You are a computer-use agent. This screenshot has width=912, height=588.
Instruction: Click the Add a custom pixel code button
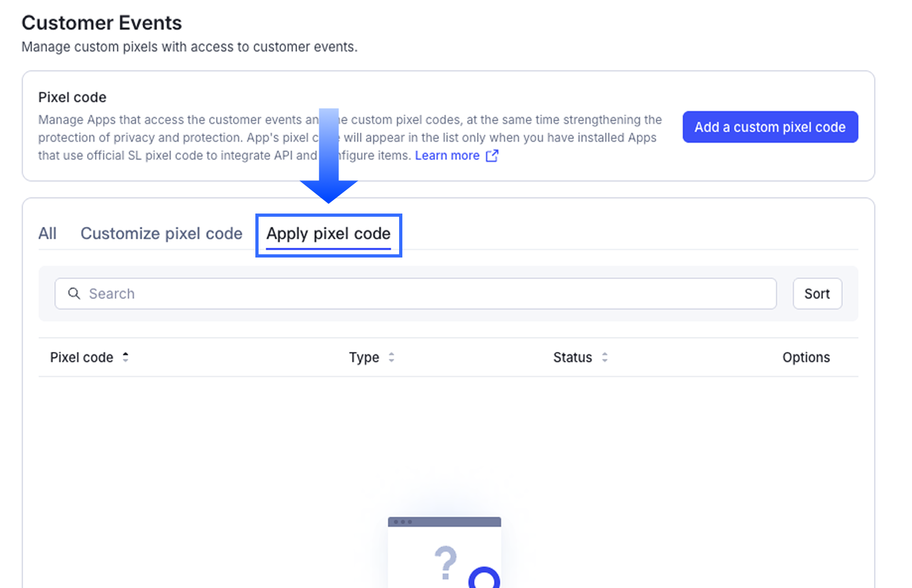pos(770,127)
